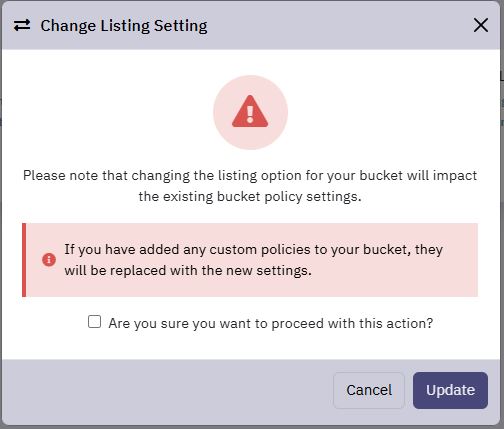Image resolution: width=504 pixels, height=429 pixels.
Task: Click the 'Change Listing Setting' title text
Action: [x=124, y=26]
